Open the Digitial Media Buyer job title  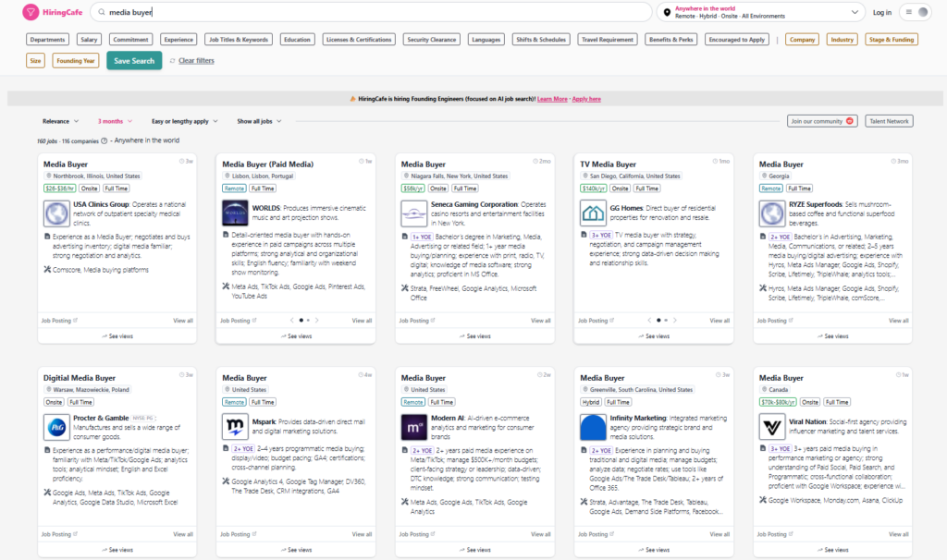pos(80,378)
